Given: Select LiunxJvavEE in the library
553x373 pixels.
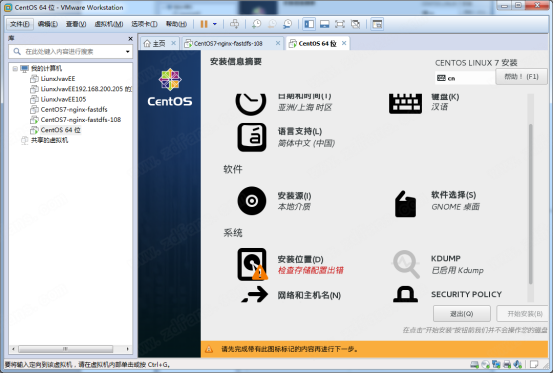Looking at the screenshot, I should pos(58,79).
